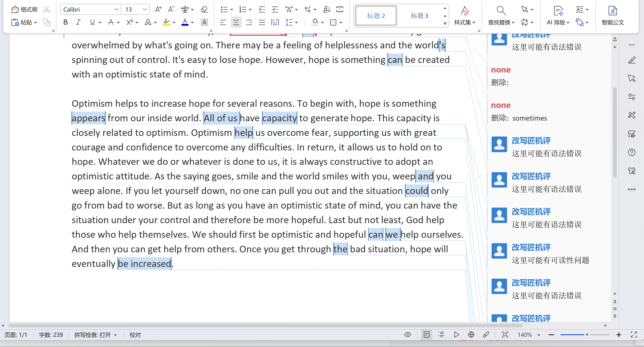644x347 pixels.
Task: Expand the font size 13 dropdown
Action: pyautogui.click(x=145, y=9)
